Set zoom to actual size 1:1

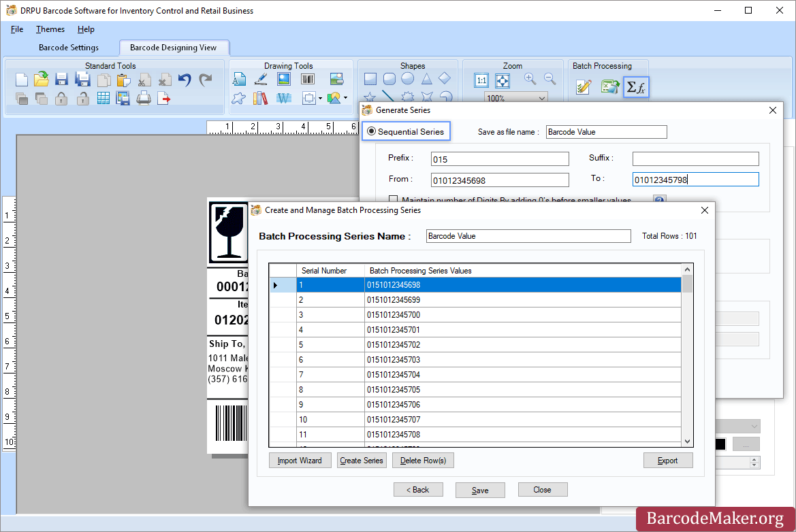pos(481,80)
